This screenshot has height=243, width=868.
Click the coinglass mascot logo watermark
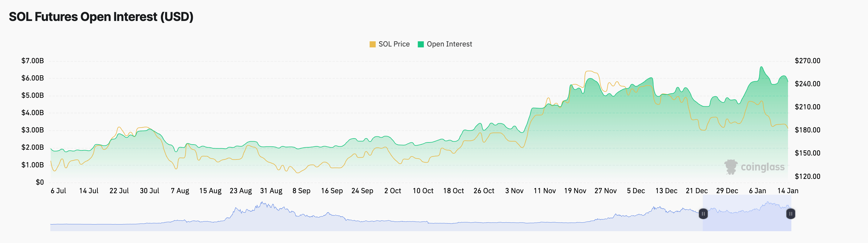730,167
